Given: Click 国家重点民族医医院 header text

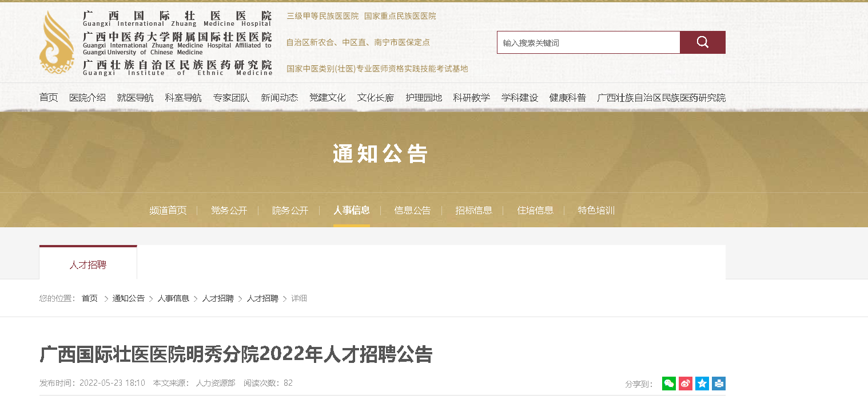Looking at the screenshot, I should 400,16.
